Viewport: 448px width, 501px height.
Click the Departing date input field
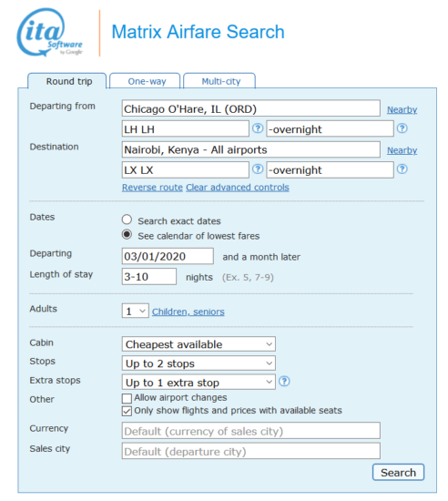[x=168, y=256]
